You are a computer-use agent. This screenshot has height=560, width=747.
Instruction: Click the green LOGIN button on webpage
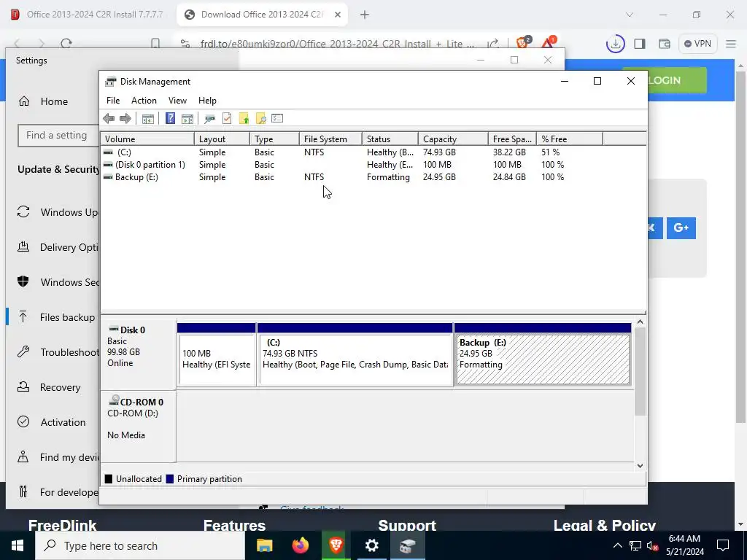[677, 80]
